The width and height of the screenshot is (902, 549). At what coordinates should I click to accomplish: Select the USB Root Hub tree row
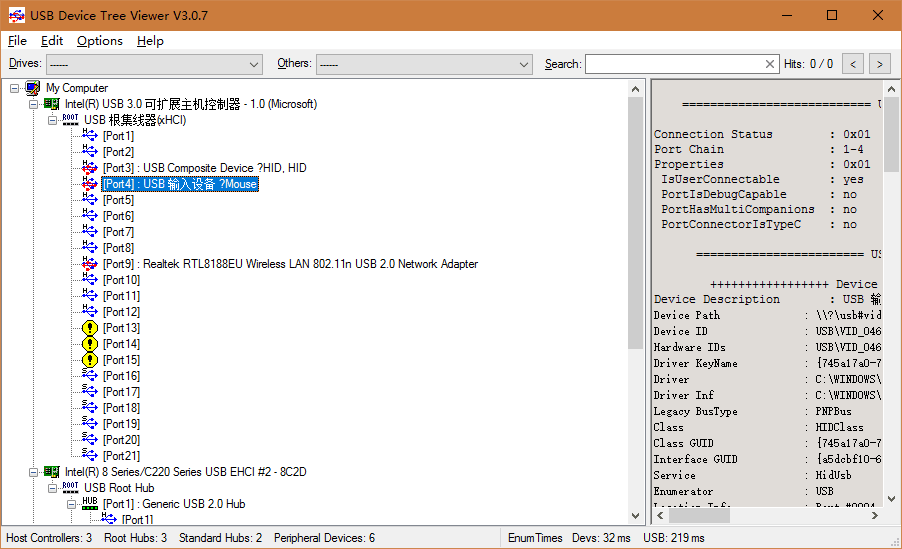pos(119,488)
